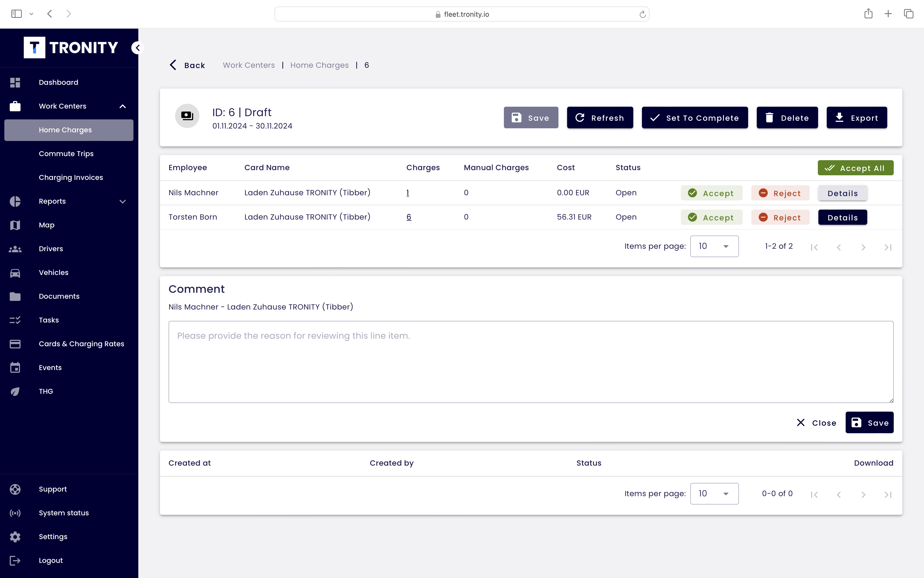Click the TRONITY logo
This screenshot has height=578, width=924.
point(71,48)
